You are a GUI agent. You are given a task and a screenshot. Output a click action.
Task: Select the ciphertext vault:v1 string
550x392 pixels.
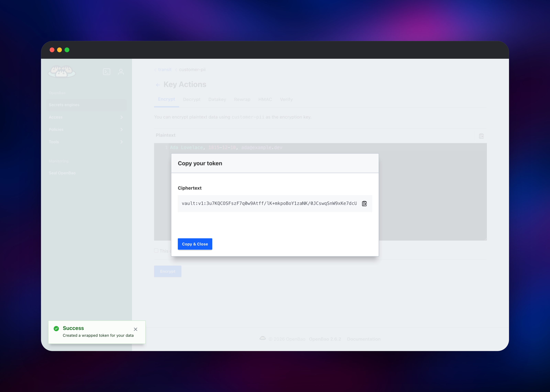coord(269,204)
